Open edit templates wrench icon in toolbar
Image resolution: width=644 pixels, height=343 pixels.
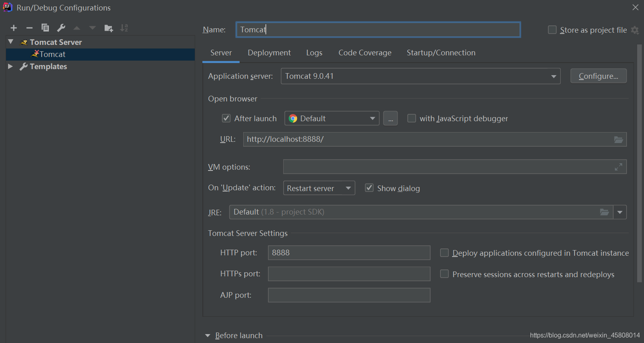[x=61, y=27]
